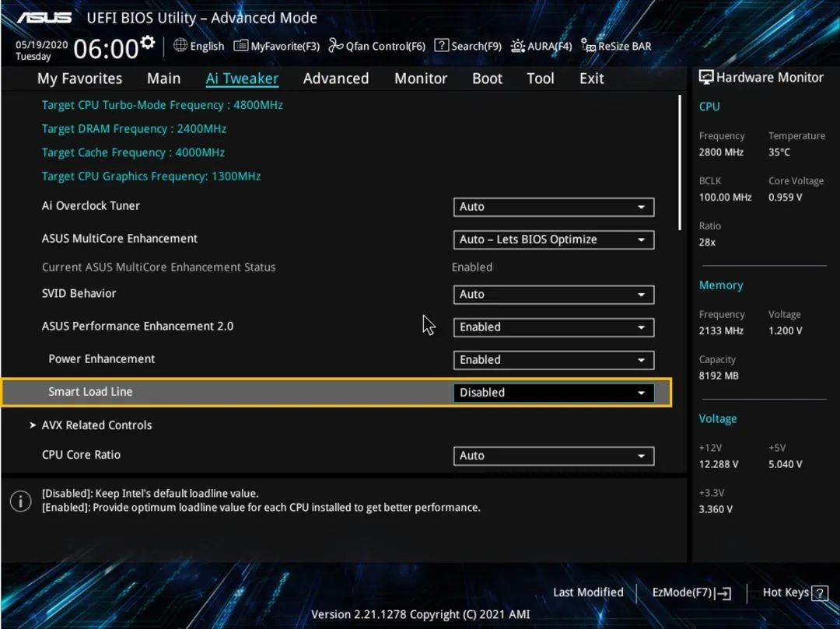Image resolution: width=840 pixels, height=629 pixels.
Task: Click the SVID Behavior label
Action: pyautogui.click(x=79, y=293)
